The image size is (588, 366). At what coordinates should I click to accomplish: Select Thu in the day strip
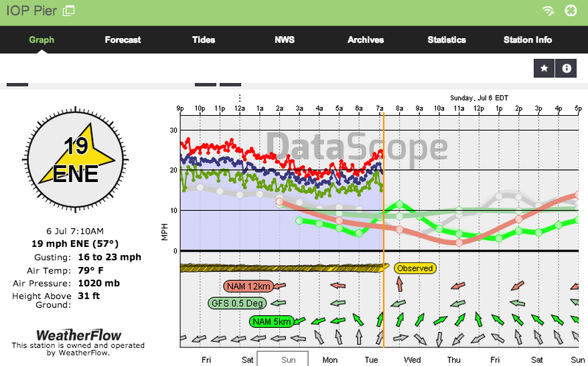(454, 360)
